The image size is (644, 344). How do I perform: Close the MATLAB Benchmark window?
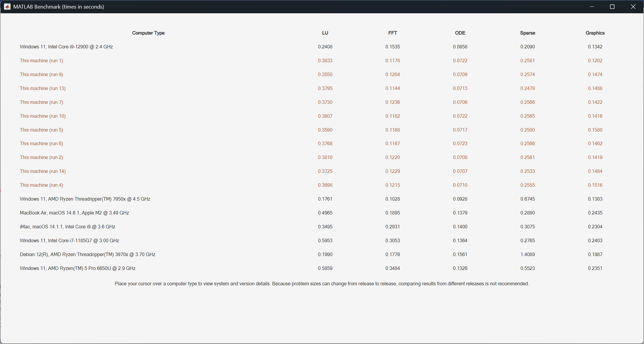(x=633, y=6)
